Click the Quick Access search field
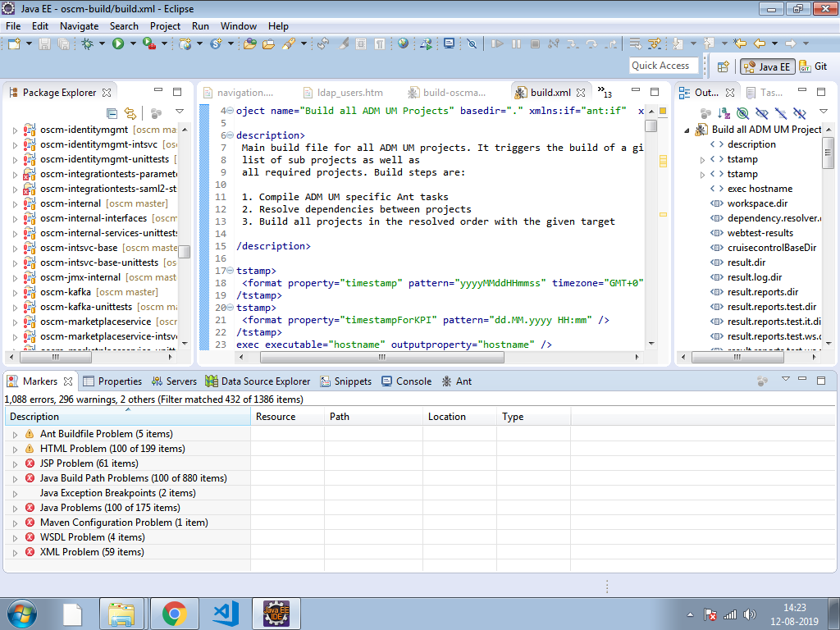Viewport: 840px width, 630px height. pyautogui.click(x=664, y=66)
